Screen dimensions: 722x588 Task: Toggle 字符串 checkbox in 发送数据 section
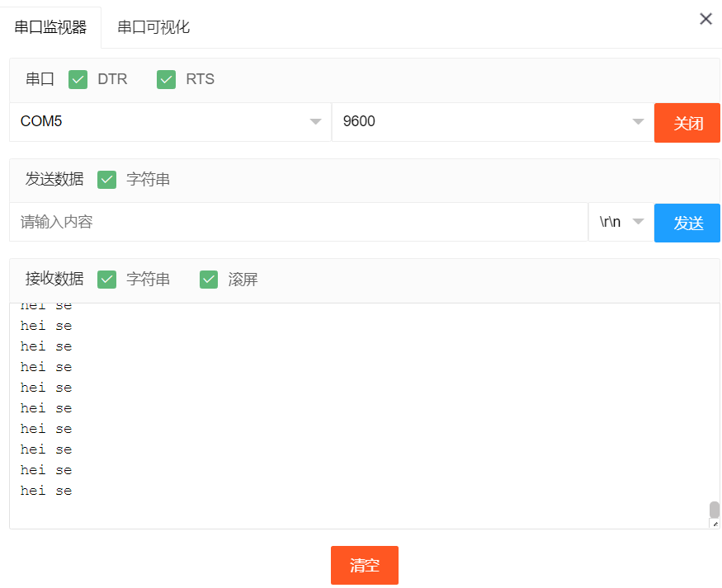[107, 179]
